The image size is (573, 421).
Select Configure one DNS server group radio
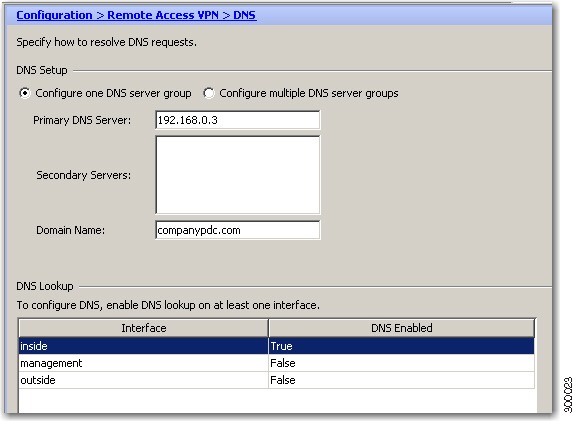[x=25, y=93]
